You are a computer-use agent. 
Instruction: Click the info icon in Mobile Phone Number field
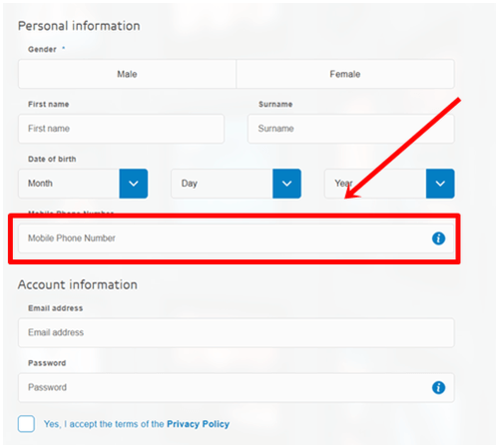438,238
